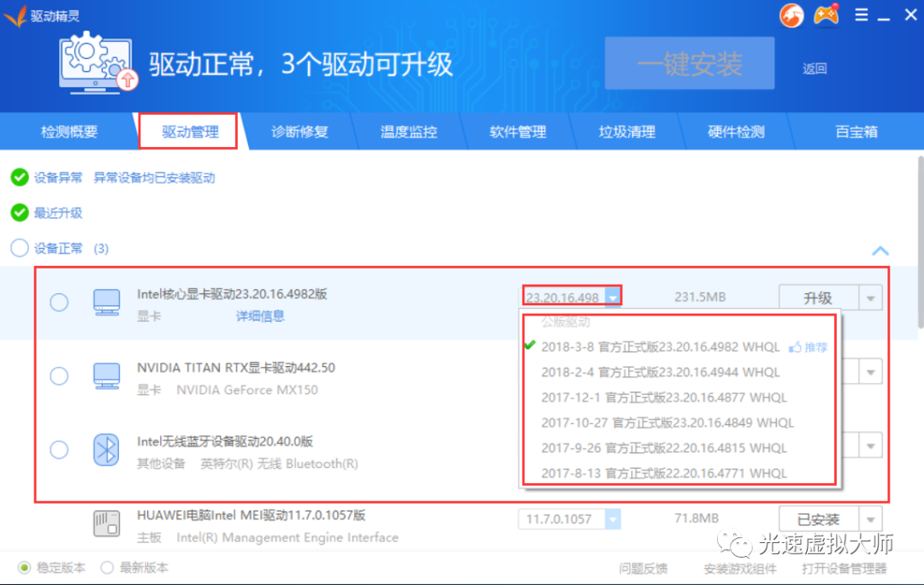
Task: Expand the arrow in Intel无线蓝牙 row
Action: point(870,446)
